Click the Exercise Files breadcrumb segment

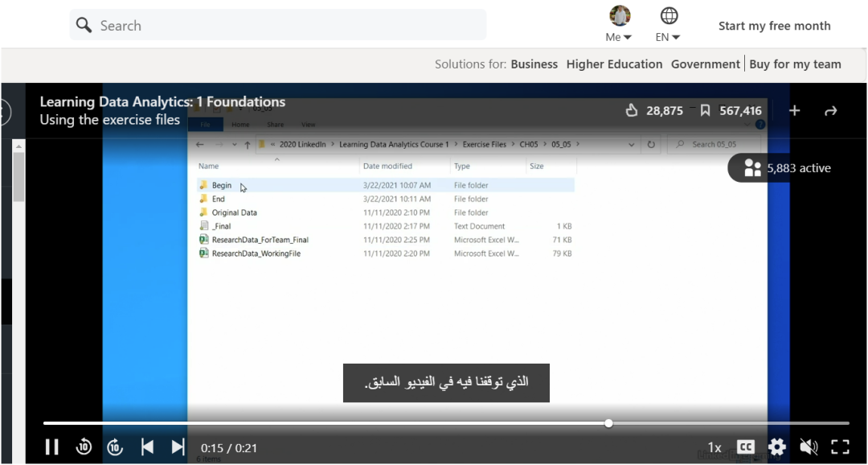483,144
